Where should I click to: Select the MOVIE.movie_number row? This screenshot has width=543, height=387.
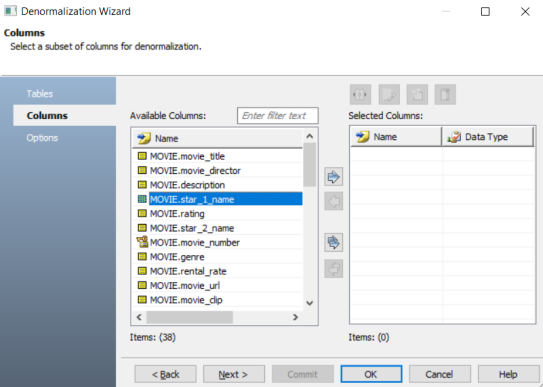(217, 242)
